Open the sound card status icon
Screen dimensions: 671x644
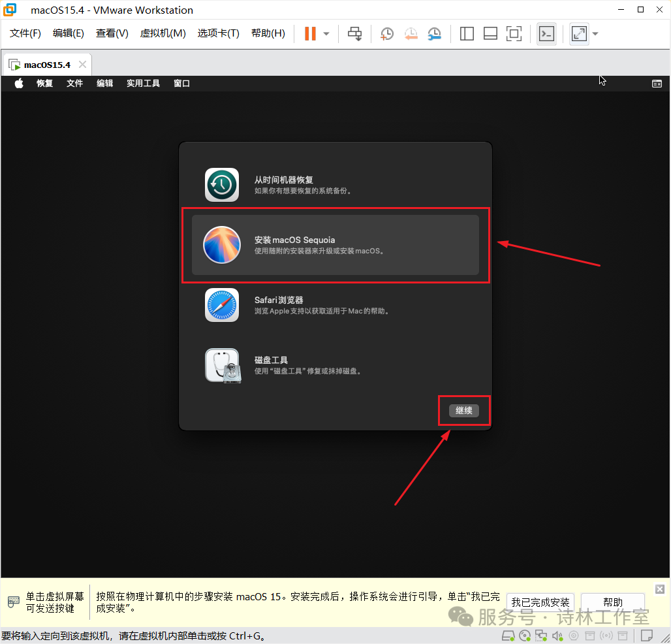click(557, 636)
